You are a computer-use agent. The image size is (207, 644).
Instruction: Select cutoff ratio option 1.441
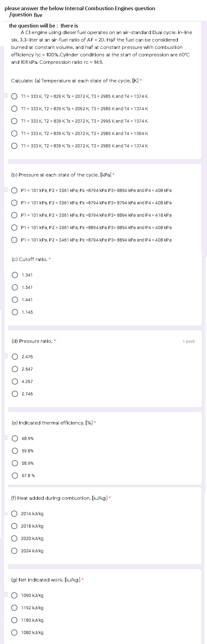15,299
